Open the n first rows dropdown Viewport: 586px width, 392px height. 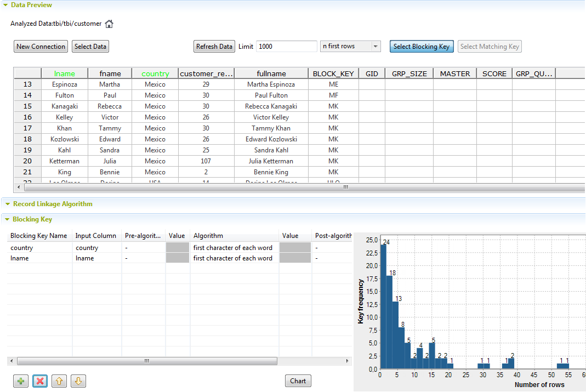pyautogui.click(x=376, y=47)
